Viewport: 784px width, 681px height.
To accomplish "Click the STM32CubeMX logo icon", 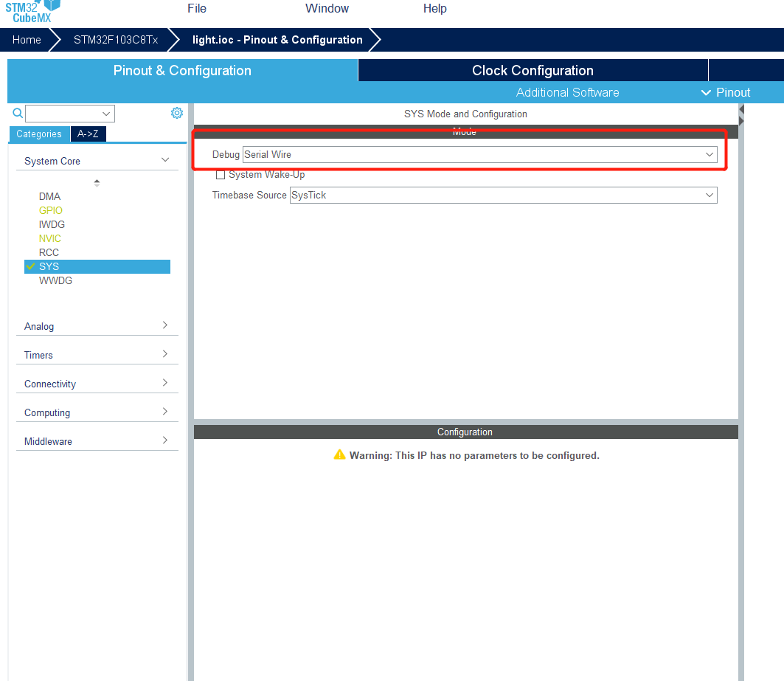I will tap(33, 12).
